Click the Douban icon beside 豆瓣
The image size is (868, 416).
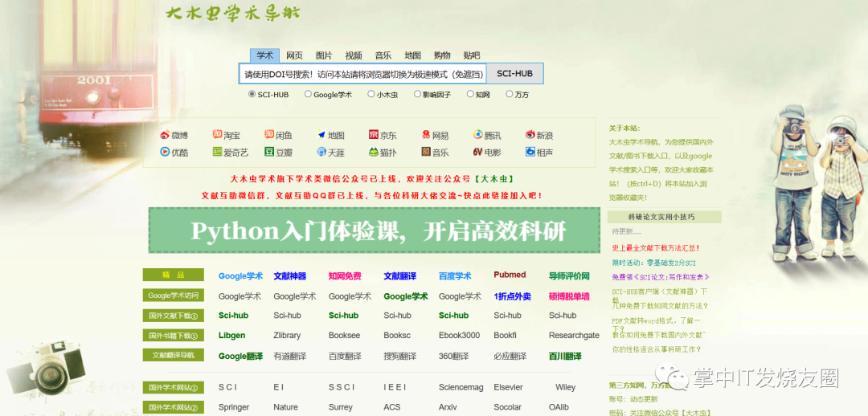pyautogui.click(x=269, y=152)
